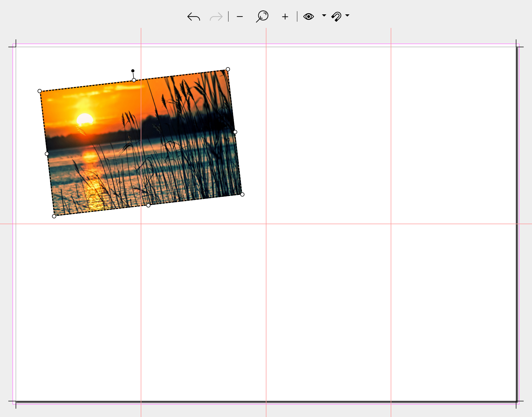Click the top-edge middle resize handle
Viewport: 532px width, 417px height.
(134, 80)
